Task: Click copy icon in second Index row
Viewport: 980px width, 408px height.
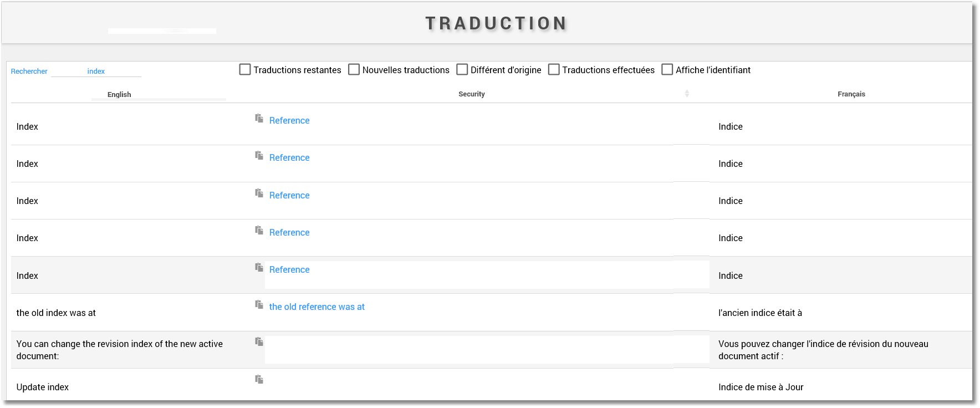Action: click(x=259, y=155)
